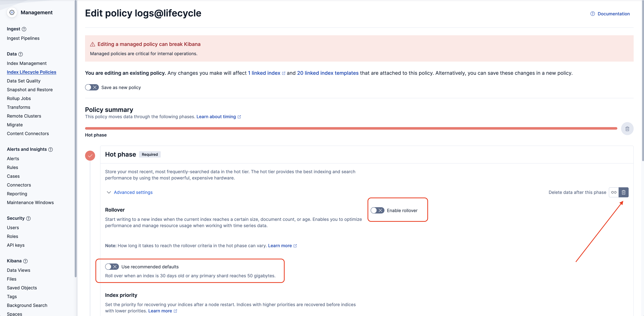
Task: Click Learn more in rollover note
Action: coord(280,246)
